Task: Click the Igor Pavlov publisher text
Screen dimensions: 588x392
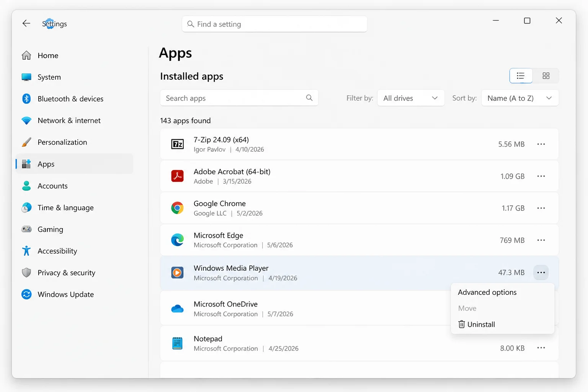Action: tap(209, 149)
